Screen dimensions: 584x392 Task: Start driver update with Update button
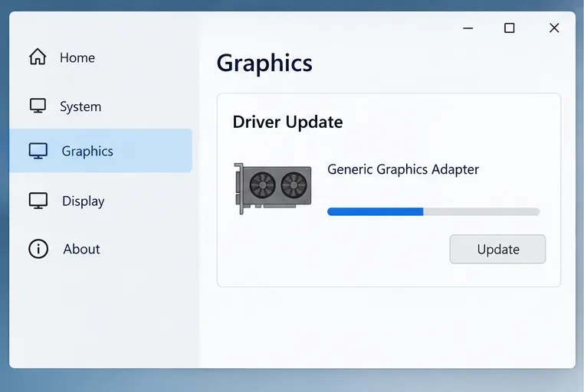pos(497,249)
